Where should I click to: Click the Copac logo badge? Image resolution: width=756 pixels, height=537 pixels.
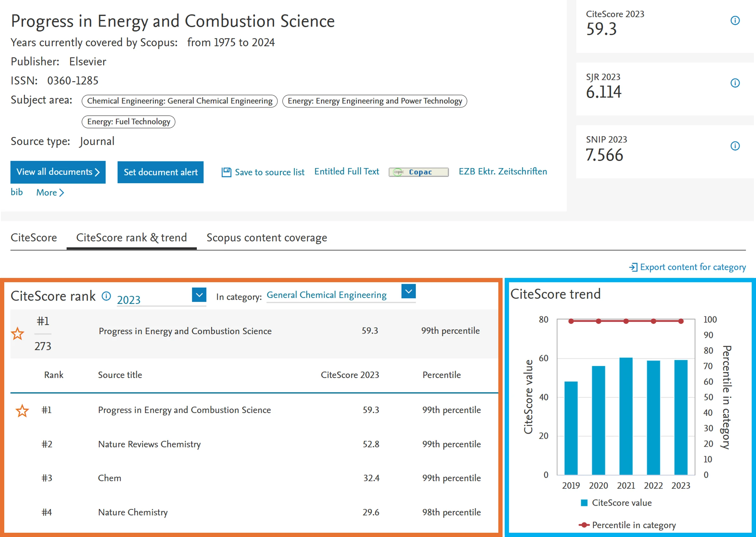[418, 172]
